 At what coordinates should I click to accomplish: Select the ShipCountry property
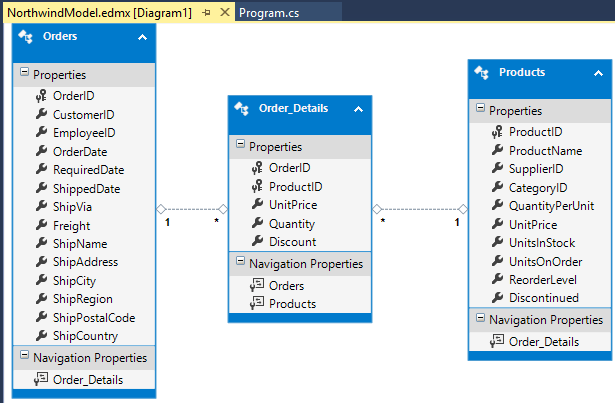[84, 336]
